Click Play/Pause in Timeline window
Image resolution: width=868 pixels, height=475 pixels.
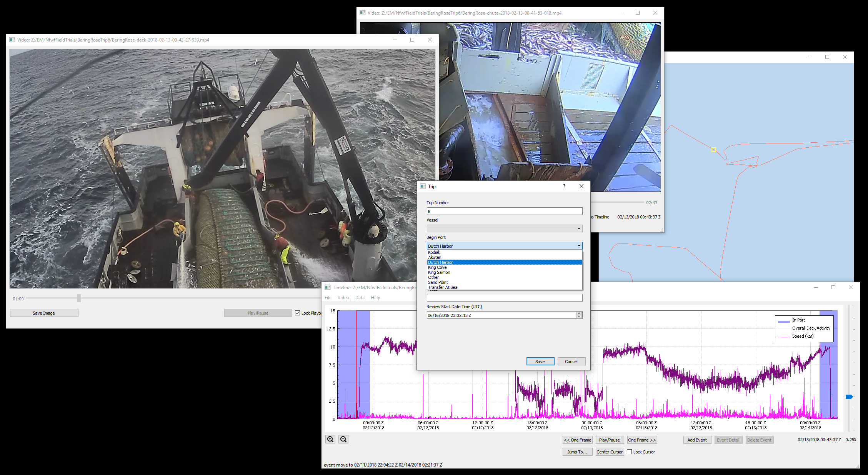pyautogui.click(x=610, y=440)
